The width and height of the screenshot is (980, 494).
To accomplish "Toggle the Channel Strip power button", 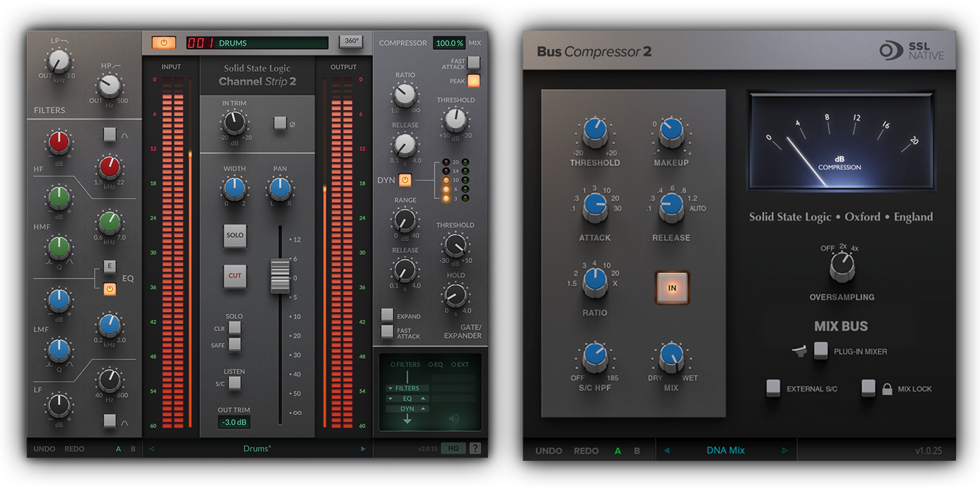I will point(164,43).
